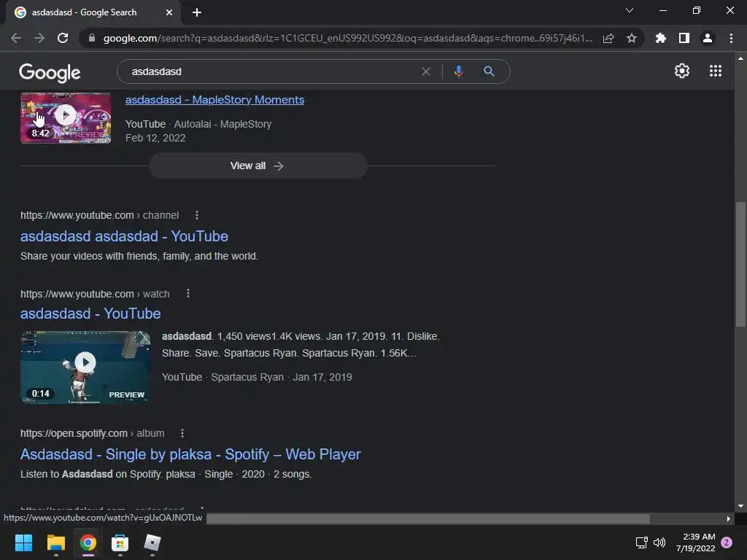Open Chrome extensions puzzle icon
The image size is (747, 560).
(661, 38)
